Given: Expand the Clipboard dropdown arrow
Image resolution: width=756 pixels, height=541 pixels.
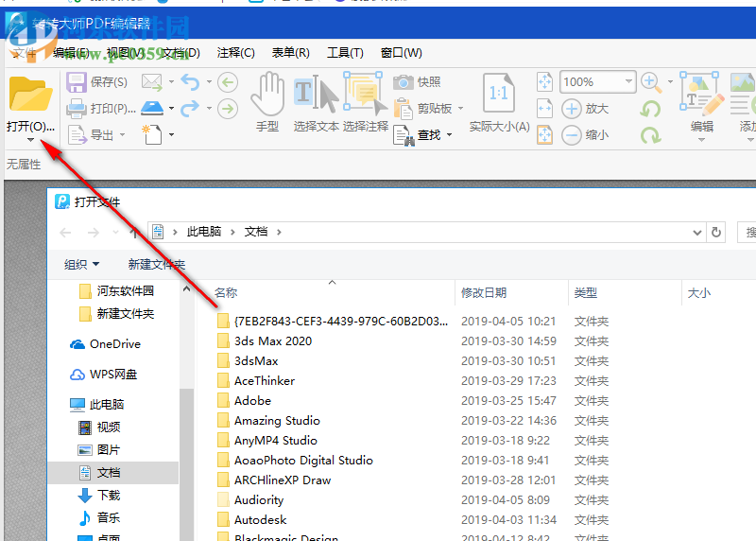Looking at the screenshot, I should pos(460,109).
